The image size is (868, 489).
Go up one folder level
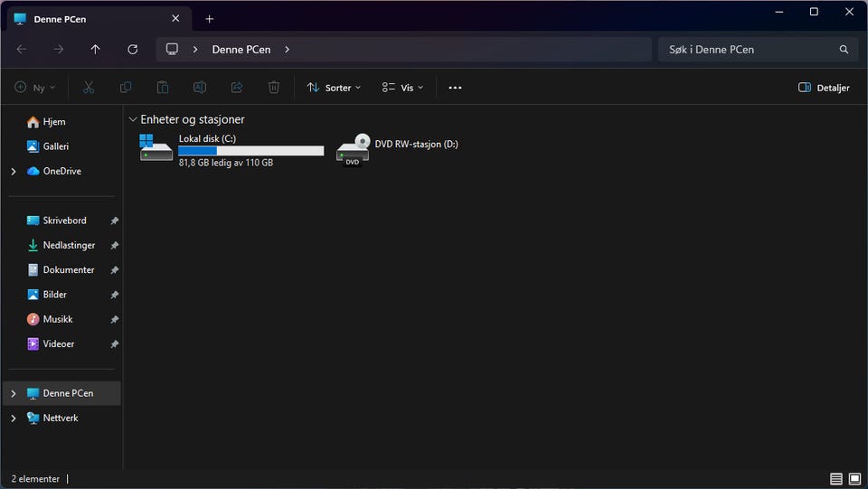point(95,49)
